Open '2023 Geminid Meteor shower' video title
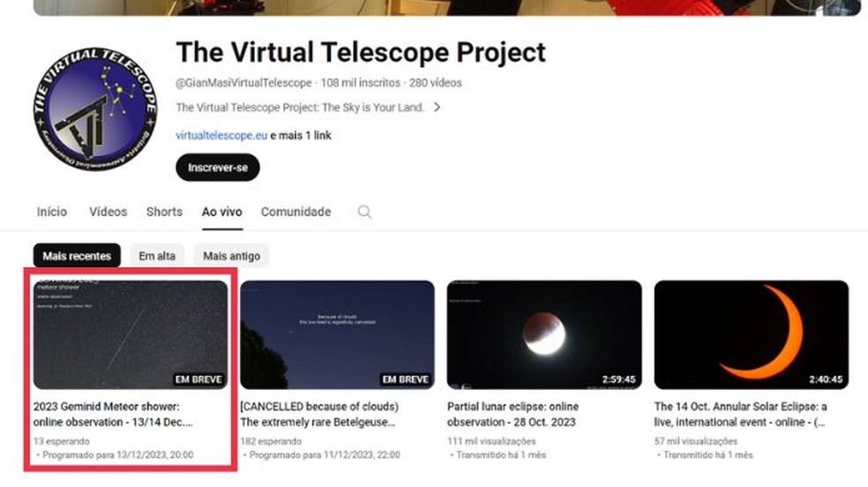Image resolution: width=868 pixels, height=487 pixels. [x=113, y=415]
